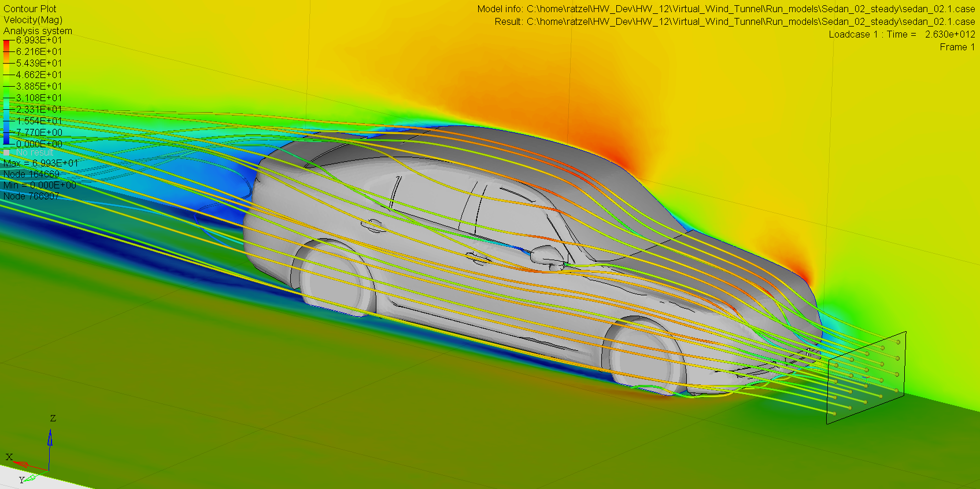Click the 'Frame 1' label
This screenshot has height=489, width=980.
point(957,47)
